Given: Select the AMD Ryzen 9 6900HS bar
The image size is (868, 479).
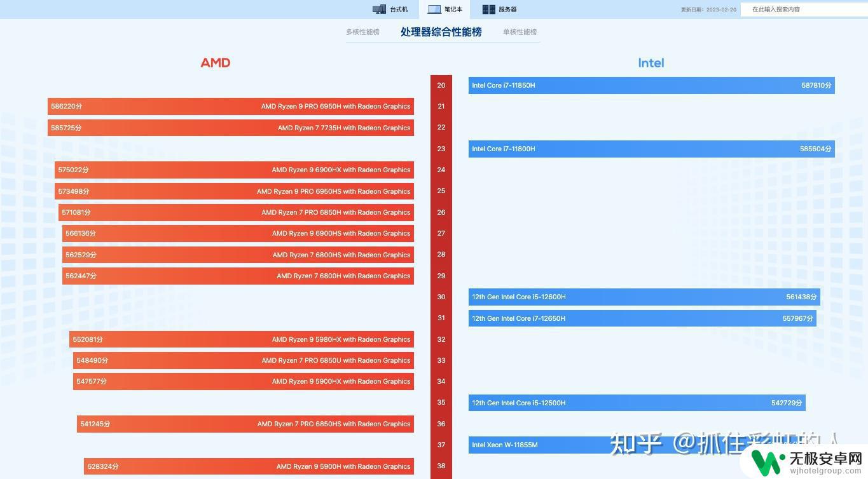Looking at the screenshot, I should (x=238, y=233).
